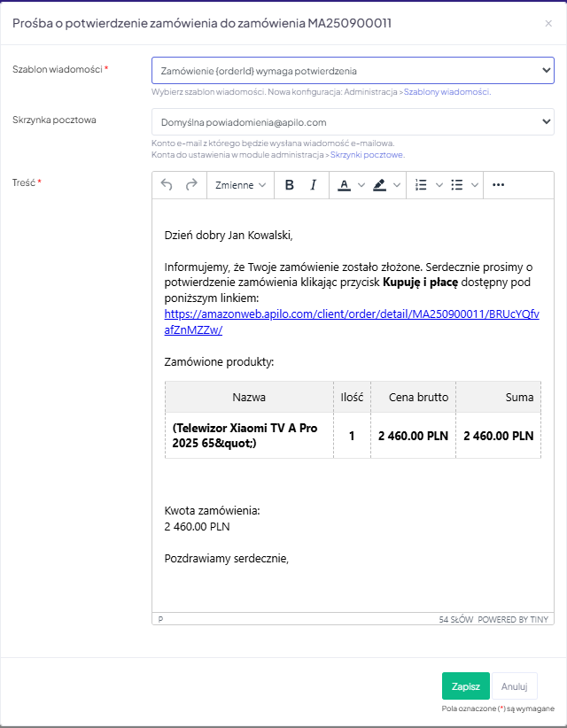Close the dialog with the X icon
Image resolution: width=567 pixels, height=728 pixels.
coord(548,23)
